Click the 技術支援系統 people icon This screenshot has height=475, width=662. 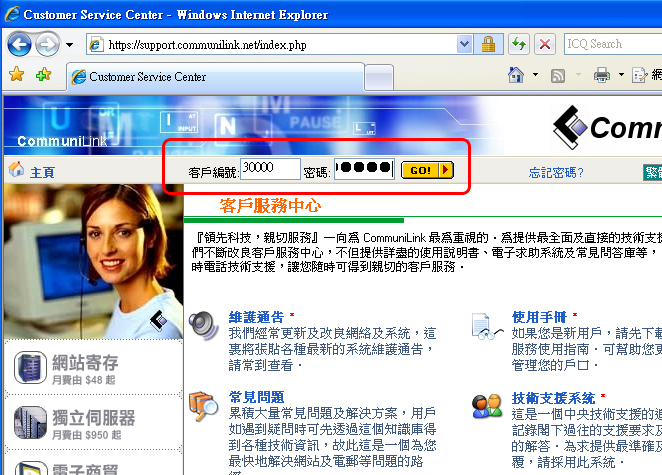pyautogui.click(x=487, y=406)
